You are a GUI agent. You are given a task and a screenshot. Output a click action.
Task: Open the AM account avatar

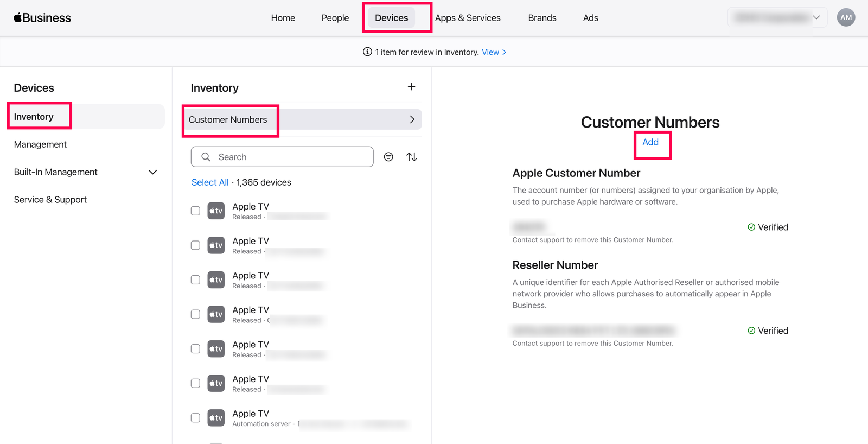[x=846, y=17]
